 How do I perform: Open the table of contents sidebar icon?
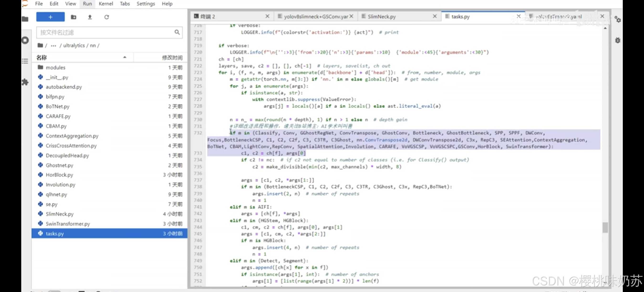click(x=25, y=61)
